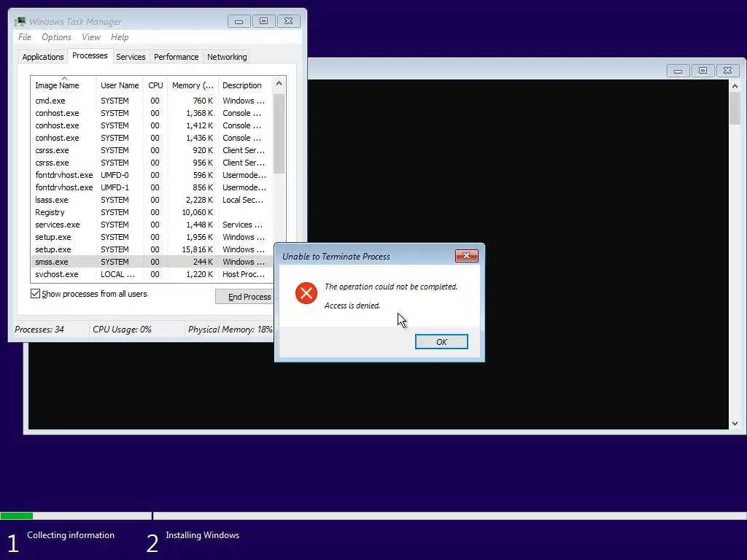Click the LOCAL user name for svchost.exe
The width and height of the screenshot is (747, 560).
pos(117,274)
